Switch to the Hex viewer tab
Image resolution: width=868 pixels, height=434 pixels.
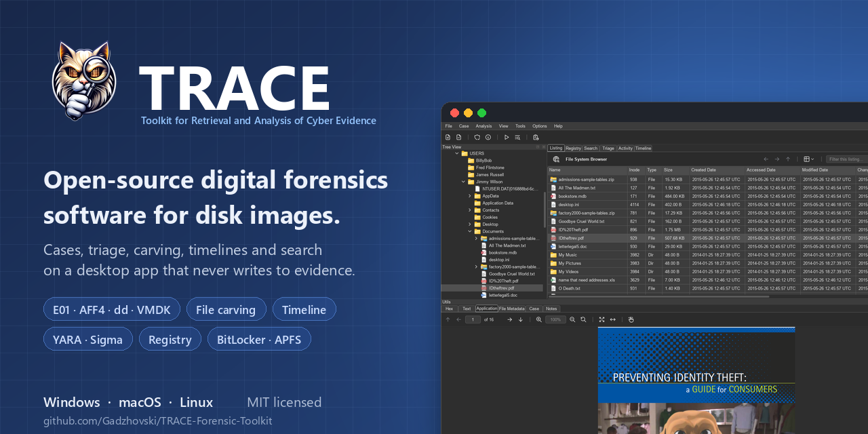449,309
